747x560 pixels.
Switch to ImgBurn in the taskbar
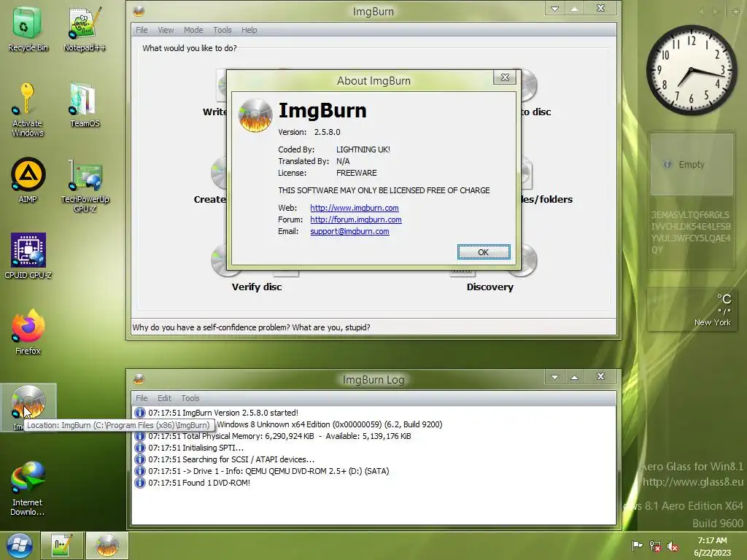point(107,545)
